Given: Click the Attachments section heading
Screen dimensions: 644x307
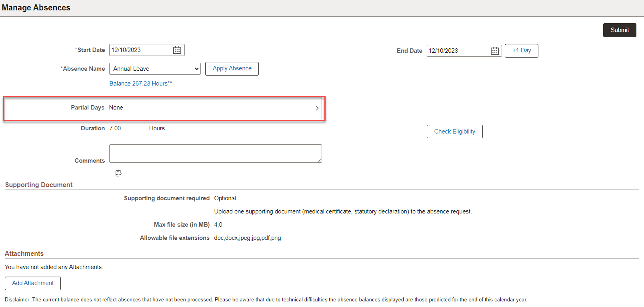Looking at the screenshot, I should coord(24,253).
